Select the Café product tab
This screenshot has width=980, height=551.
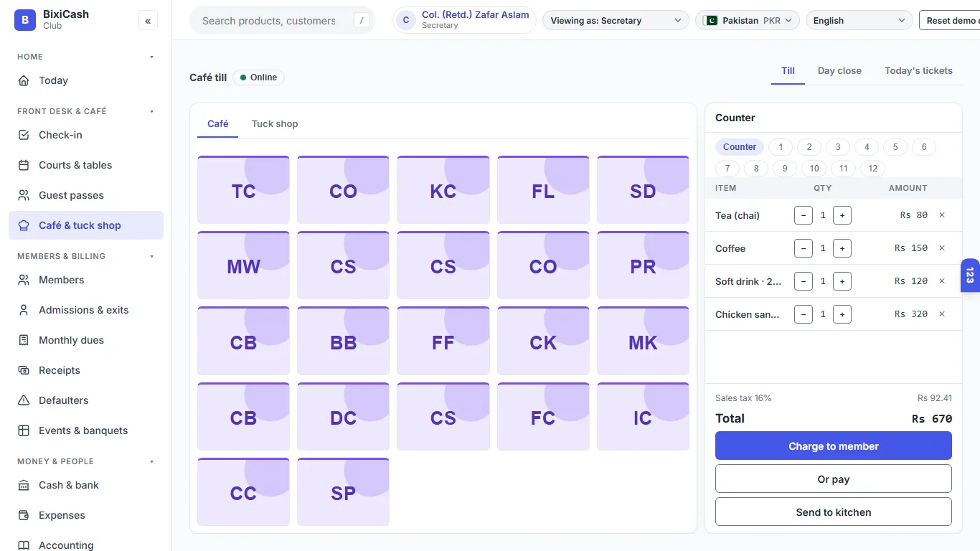[217, 124]
